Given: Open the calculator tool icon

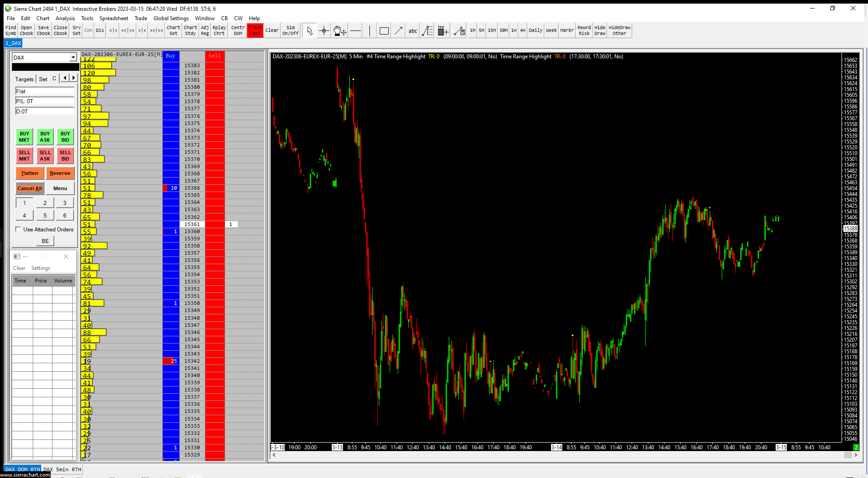Looking at the screenshot, I should 443,30.
